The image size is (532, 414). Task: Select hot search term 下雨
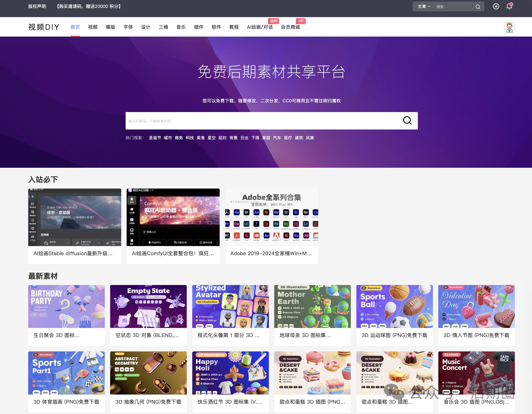pyautogui.click(x=255, y=138)
